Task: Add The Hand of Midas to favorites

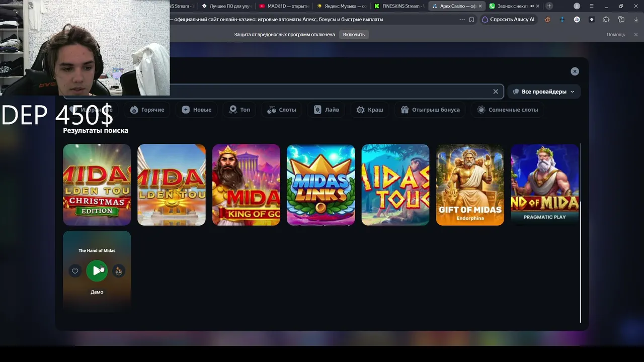Action: click(75, 271)
